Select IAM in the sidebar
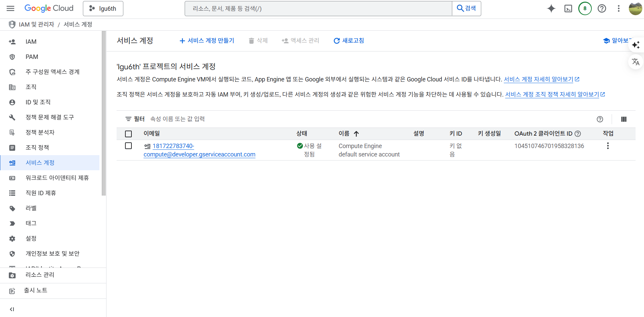644x317 pixels. coord(50,42)
